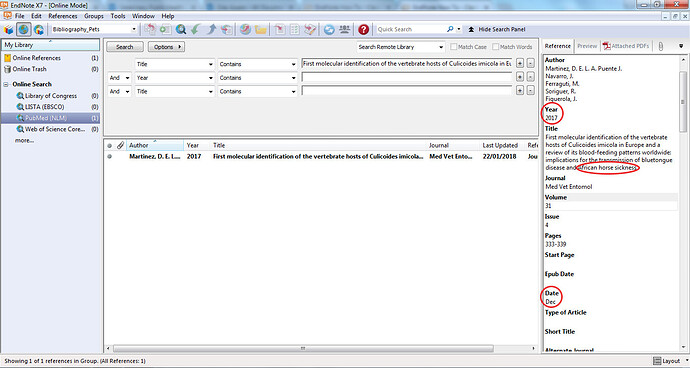The height and width of the screenshot is (368, 690).
Task: Open the Tools menu
Action: pos(118,16)
